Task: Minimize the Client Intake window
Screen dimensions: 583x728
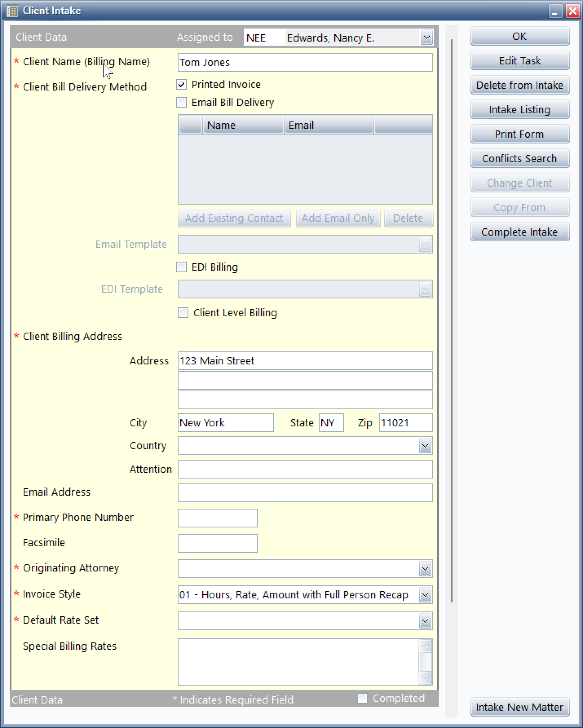Action: tap(555, 11)
